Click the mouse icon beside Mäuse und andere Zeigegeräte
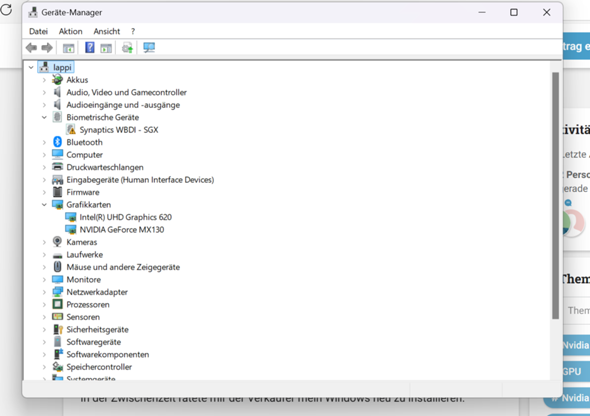Screen dimensions: 590x416 57,267
